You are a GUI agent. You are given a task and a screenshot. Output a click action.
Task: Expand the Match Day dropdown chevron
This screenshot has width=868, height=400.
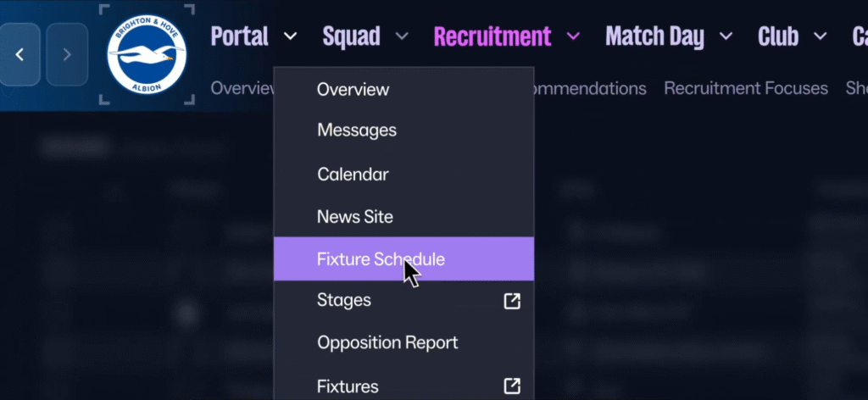pos(726,36)
